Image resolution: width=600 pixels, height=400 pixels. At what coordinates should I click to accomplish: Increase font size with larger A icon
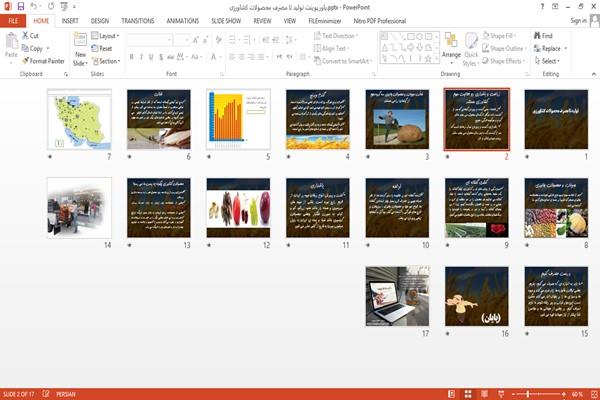[x=196, y=40]
